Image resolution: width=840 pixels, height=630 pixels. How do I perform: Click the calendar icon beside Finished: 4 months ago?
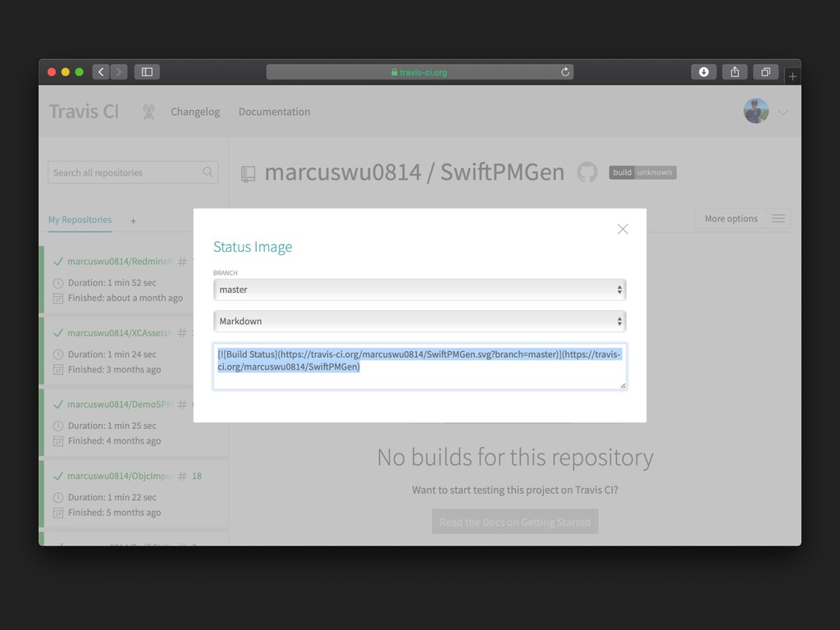tap(58, 441)
